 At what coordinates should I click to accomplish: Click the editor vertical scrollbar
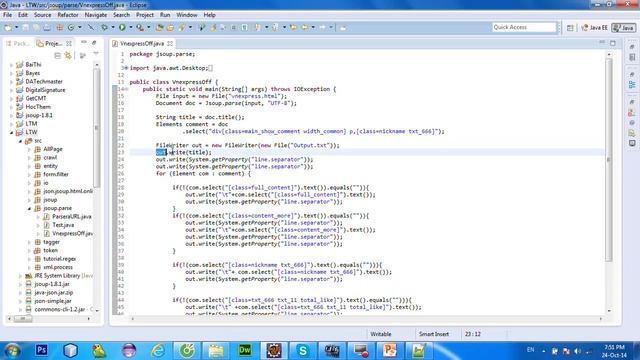coord(609,159)
